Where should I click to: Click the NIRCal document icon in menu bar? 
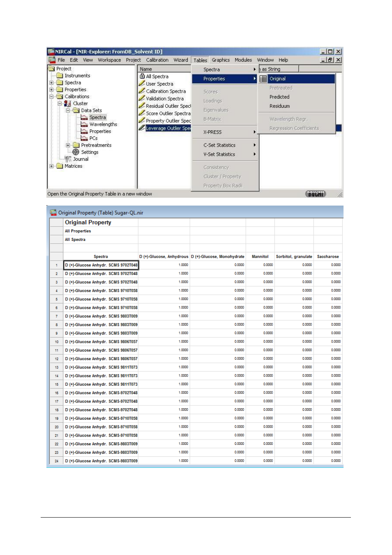point(52,60)
